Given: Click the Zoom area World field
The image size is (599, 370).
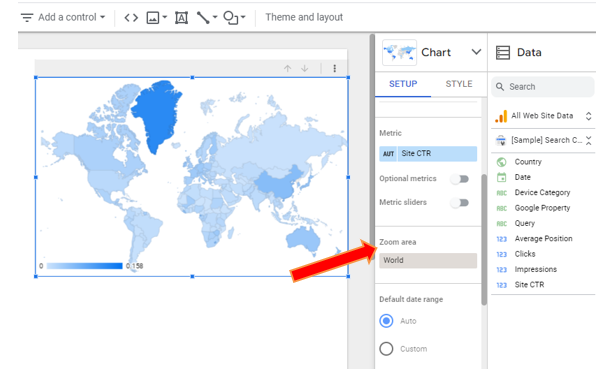Looking at the screenshot, I should click(x=428, y=260).
